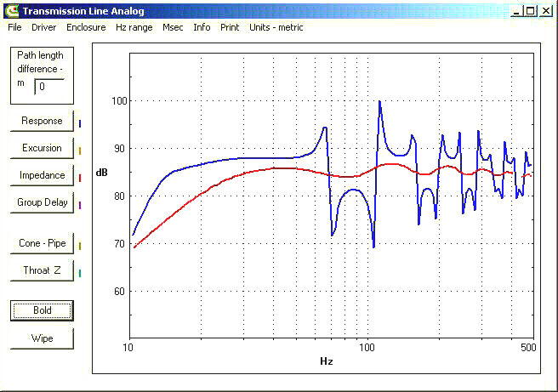
Task: Open the Msec menu
Action: (x=173, y=27)
